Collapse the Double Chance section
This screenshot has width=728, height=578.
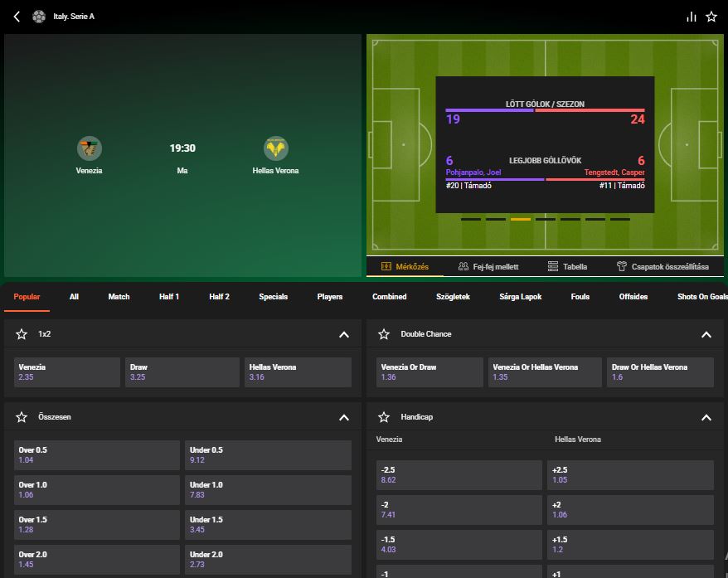point(706,334)
